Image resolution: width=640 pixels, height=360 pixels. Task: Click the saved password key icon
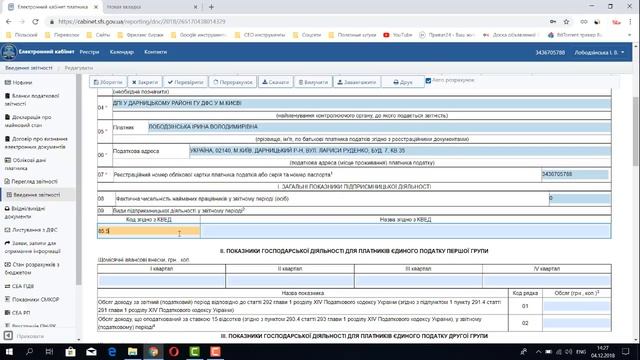(x=553, y=22)
